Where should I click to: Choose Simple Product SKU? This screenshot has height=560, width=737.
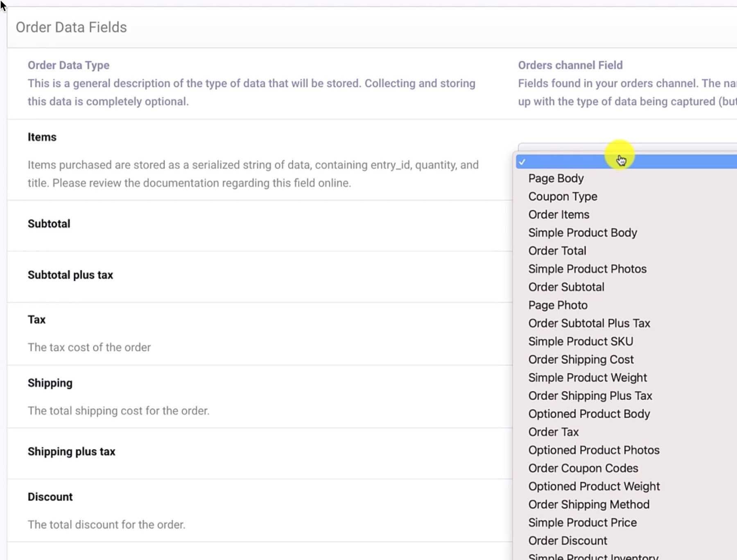[581, 341]
